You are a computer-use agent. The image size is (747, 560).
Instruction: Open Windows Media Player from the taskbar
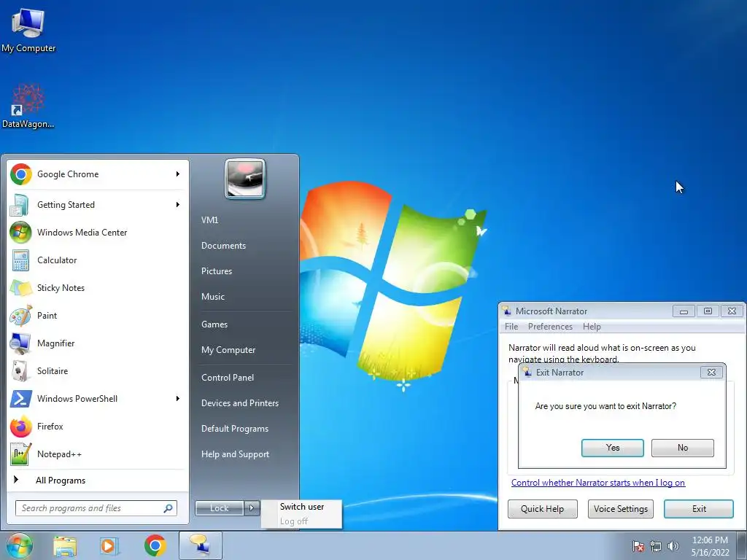[109, 545]
